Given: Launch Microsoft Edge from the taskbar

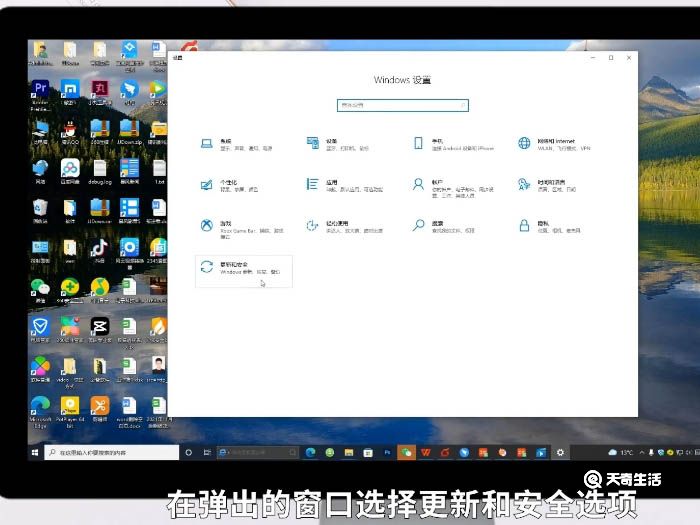Looking at the screenshot, I should tap(311, 453).
